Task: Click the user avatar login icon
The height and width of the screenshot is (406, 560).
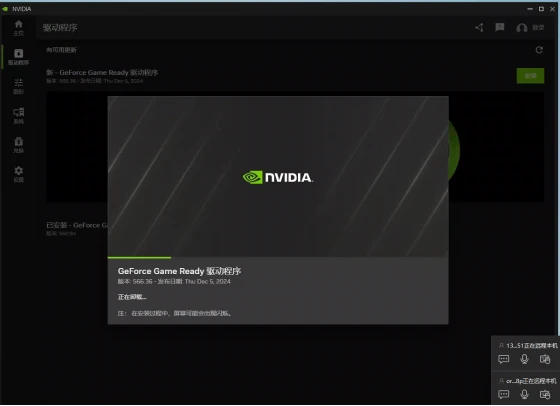Action: 521,27
